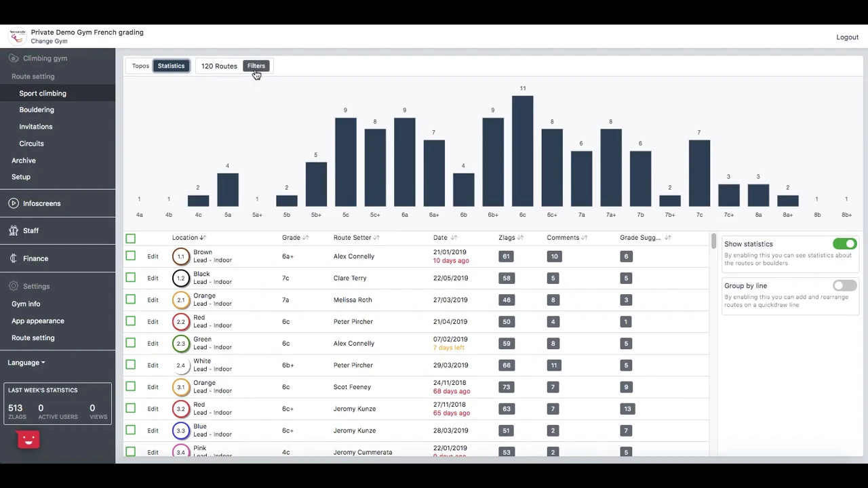Click the Staff icon
Viewport: 868px width, 488px height.
14,230
